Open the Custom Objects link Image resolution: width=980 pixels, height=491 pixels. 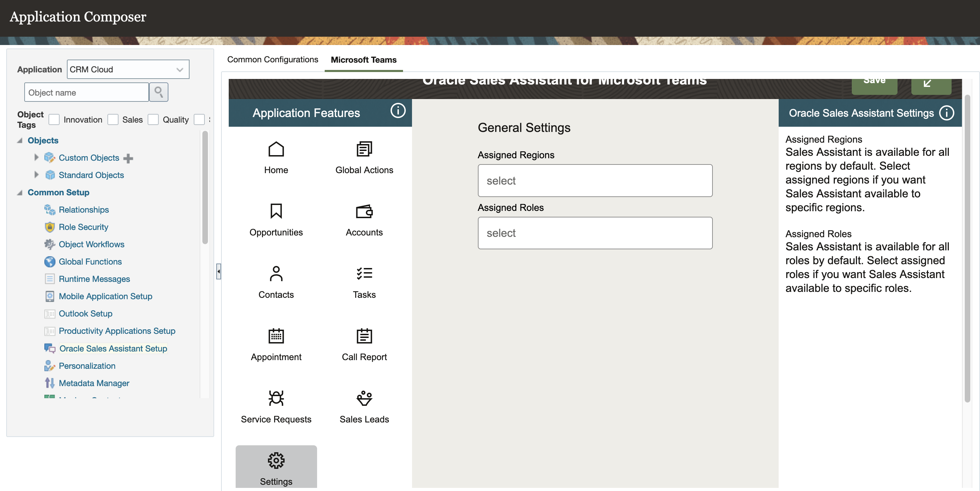89,158
